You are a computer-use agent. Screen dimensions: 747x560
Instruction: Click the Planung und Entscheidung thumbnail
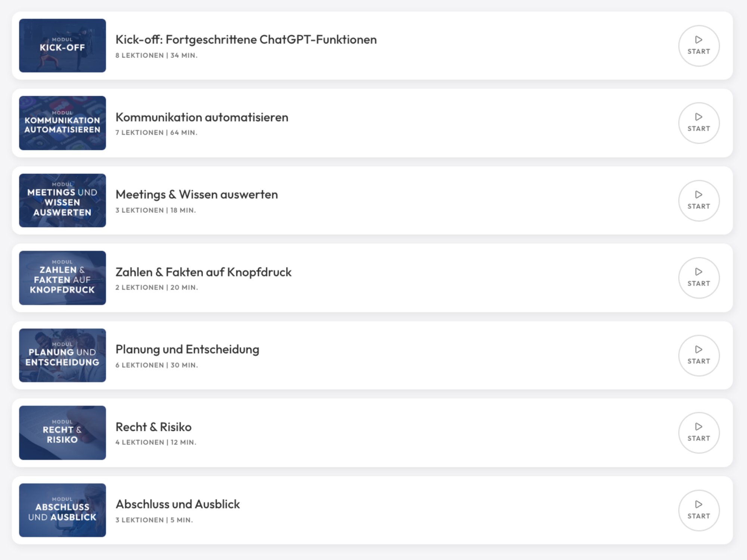click(x=62, y=355)
